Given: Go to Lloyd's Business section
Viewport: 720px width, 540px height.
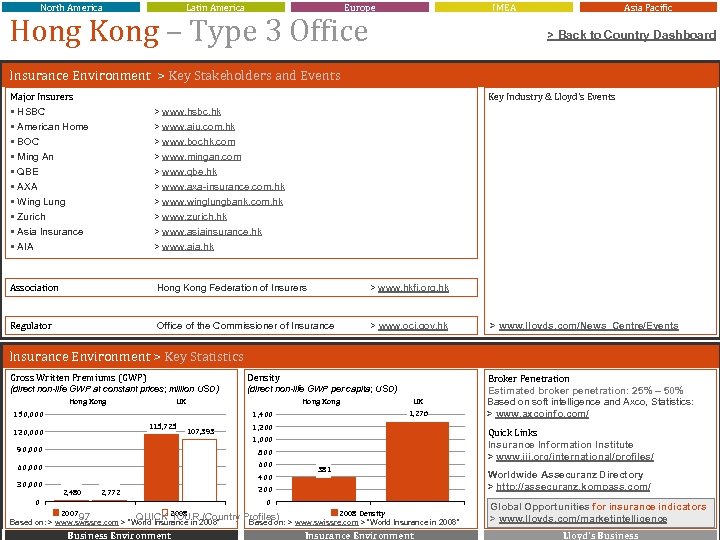Looking at the screenshot, I should pyautogui.click(x=601, y=535).
